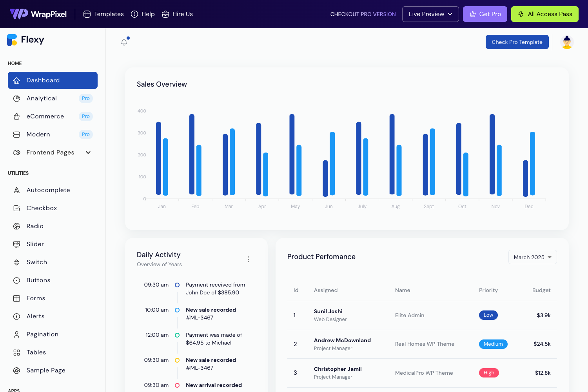Select the Dashboard home icon
Image resolution: width=588 pixels, height=392 pixels.
[x=16, y=80]
